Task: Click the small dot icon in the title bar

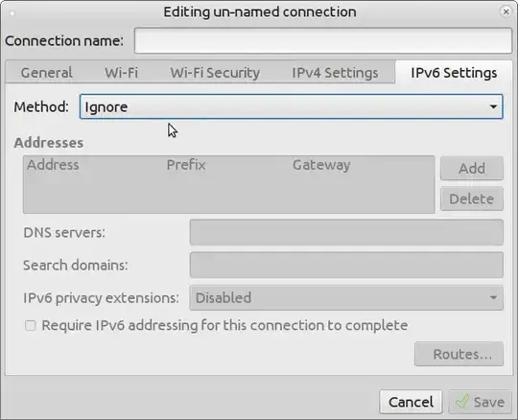Action: coord(12,13)
